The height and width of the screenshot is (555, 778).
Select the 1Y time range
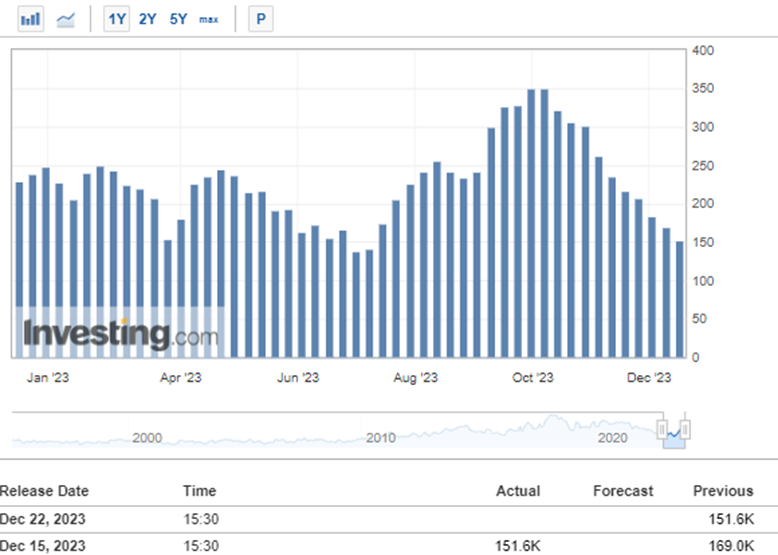pyautogui.click(x=117, y=19)
